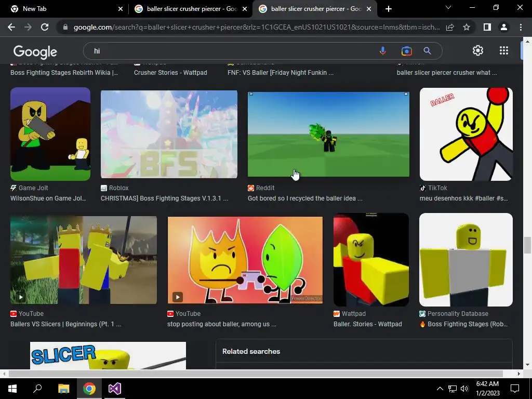Image resolution: width=532 pixels, height=399 pixels.
Task: Open the Reddit green field image
Action: [x=328, y=134]
